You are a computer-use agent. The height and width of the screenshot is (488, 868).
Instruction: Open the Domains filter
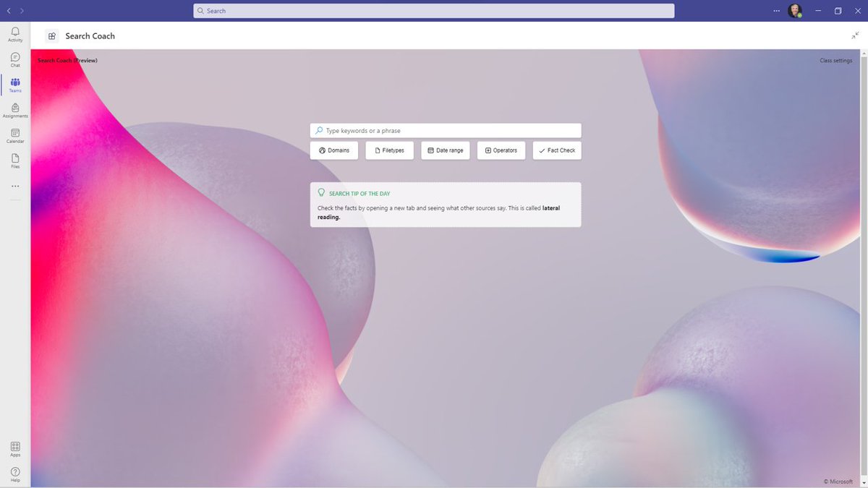click(334, 150)
